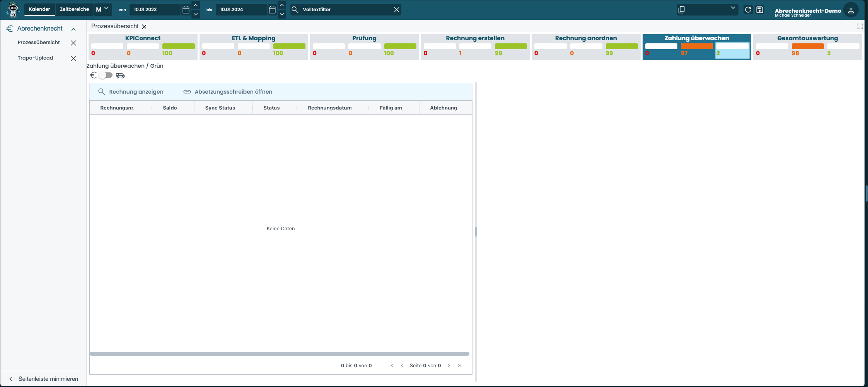The height and width of the screenshot is (387, 868).
Task: Open the 'von' date calendar picker
Action: (186, 10)
